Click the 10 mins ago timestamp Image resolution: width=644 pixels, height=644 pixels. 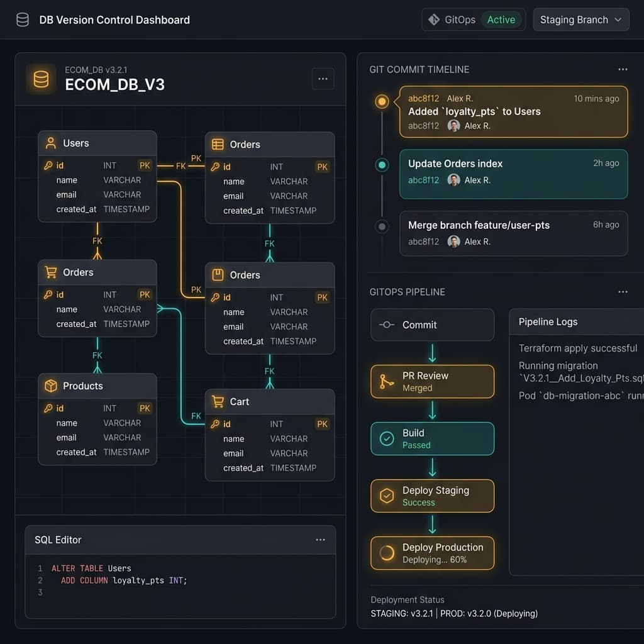coord(596,99)
